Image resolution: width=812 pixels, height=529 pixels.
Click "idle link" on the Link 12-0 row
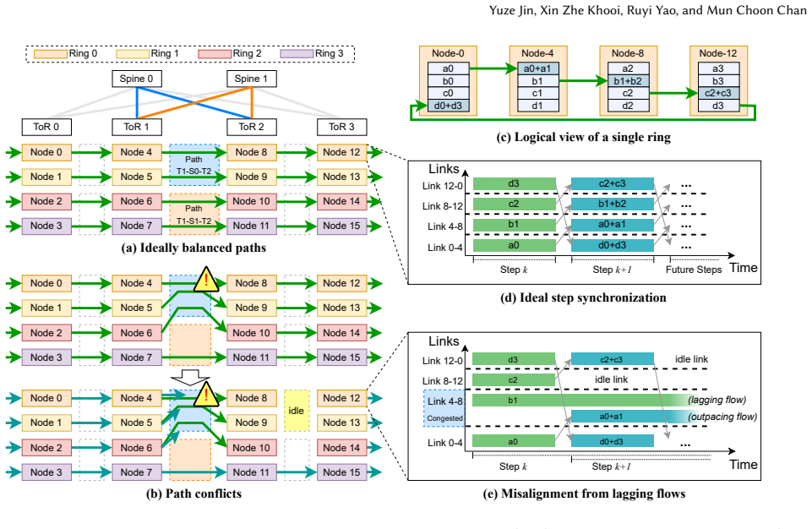(x=691, y=359)
